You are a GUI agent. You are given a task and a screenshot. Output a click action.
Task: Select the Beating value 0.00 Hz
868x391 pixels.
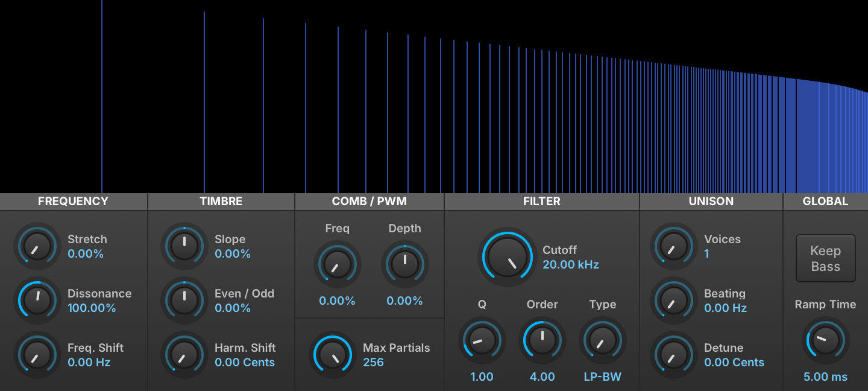tap(726, 308)
